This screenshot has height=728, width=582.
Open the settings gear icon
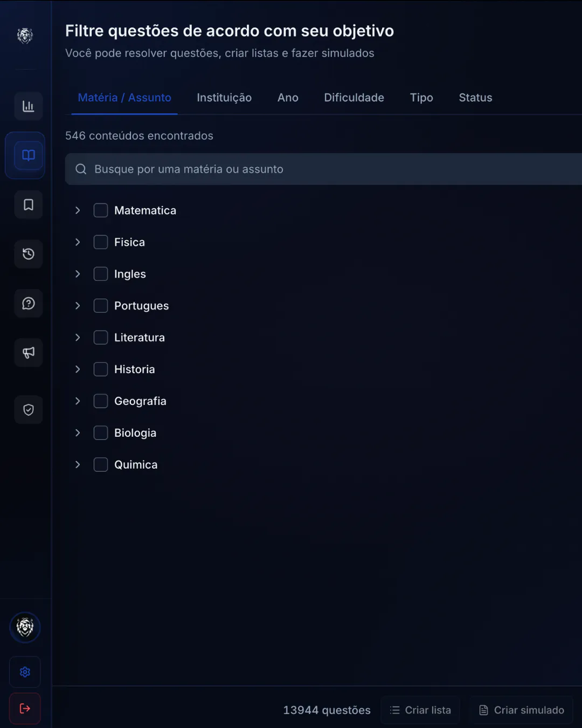25,672
